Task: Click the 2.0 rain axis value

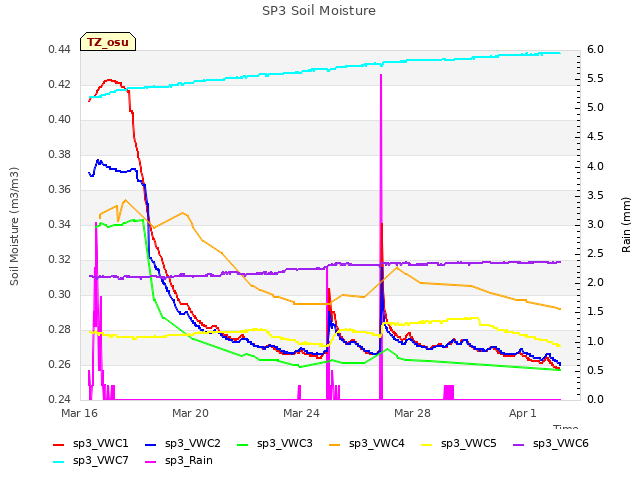Action: coord(596,283)
